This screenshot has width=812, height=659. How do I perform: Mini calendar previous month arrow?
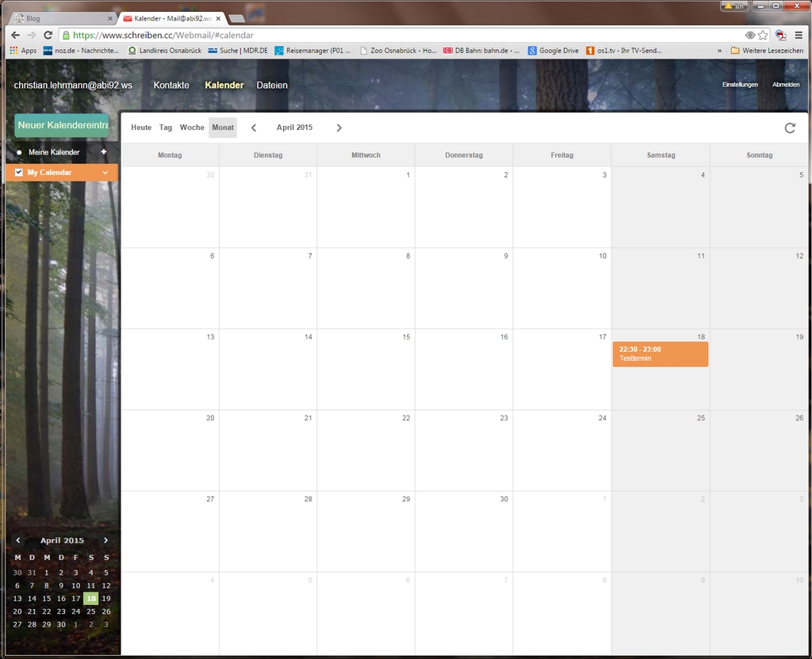tap(18, 540)
